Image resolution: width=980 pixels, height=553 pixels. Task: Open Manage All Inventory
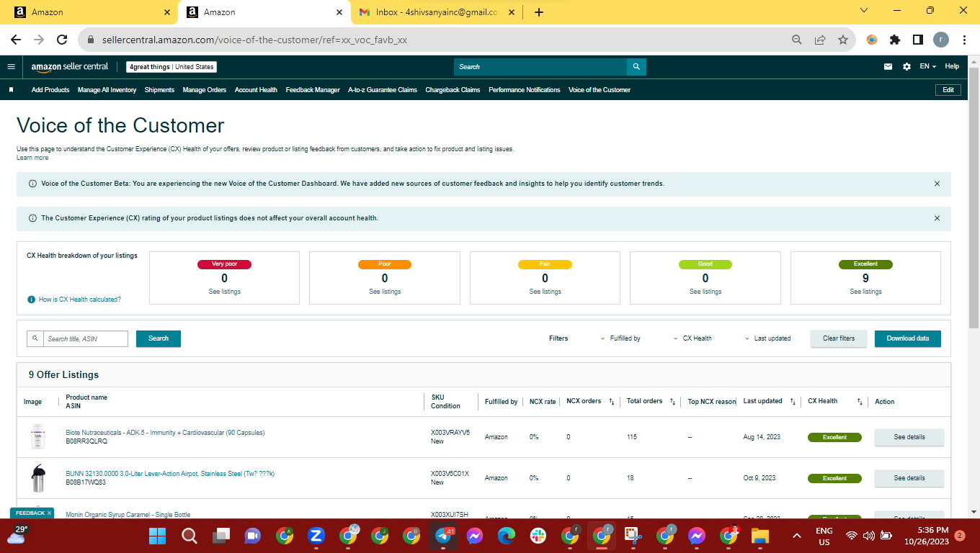107,90
